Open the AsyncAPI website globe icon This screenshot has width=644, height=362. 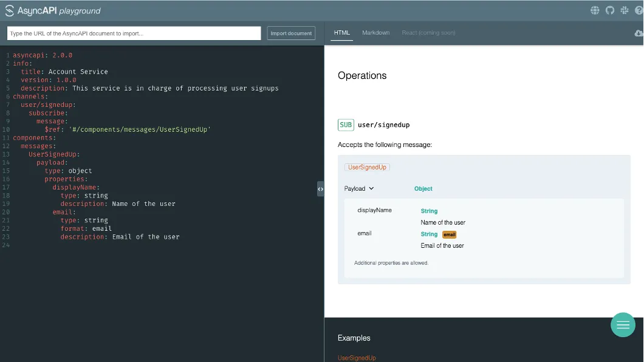[595, 10]
